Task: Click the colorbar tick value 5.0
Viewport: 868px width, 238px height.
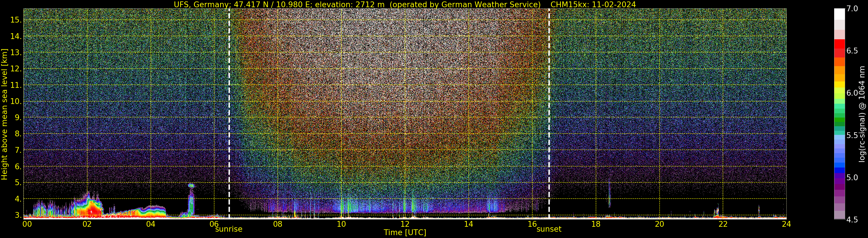Action: click(x=852, y=177)
